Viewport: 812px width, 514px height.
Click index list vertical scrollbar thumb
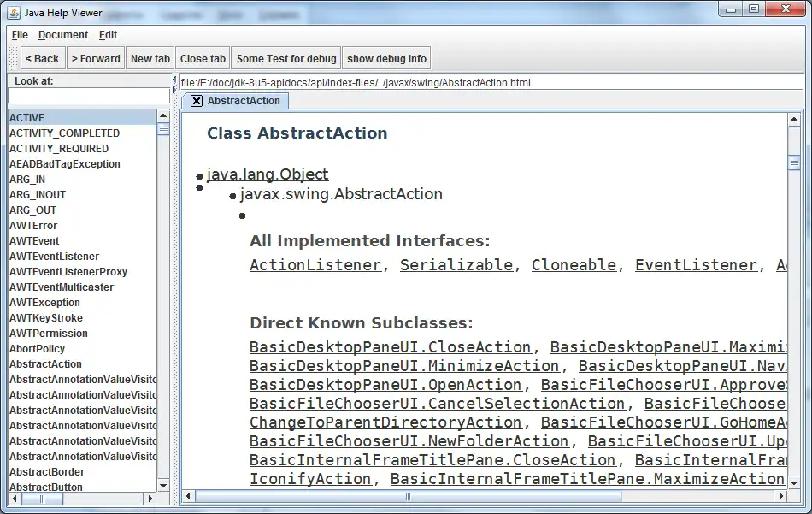tap(163, 129)
